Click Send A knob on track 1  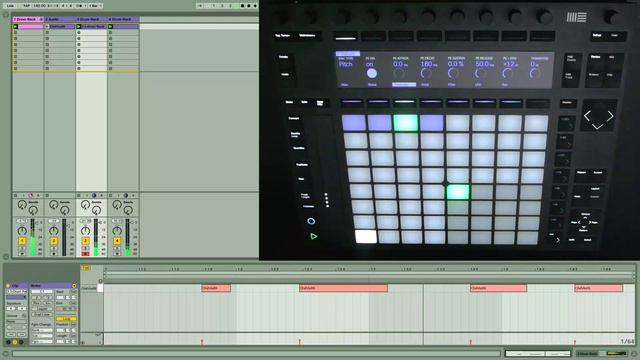[x=22, y=205]
